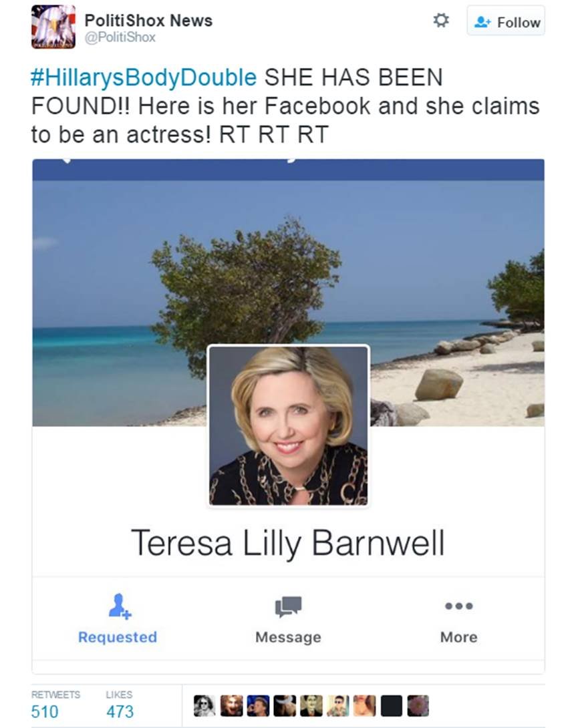Click the Follow button for PolitiShox
This screenshot has height=728, width=568.
pyautogui.click(x=506, y=21)
